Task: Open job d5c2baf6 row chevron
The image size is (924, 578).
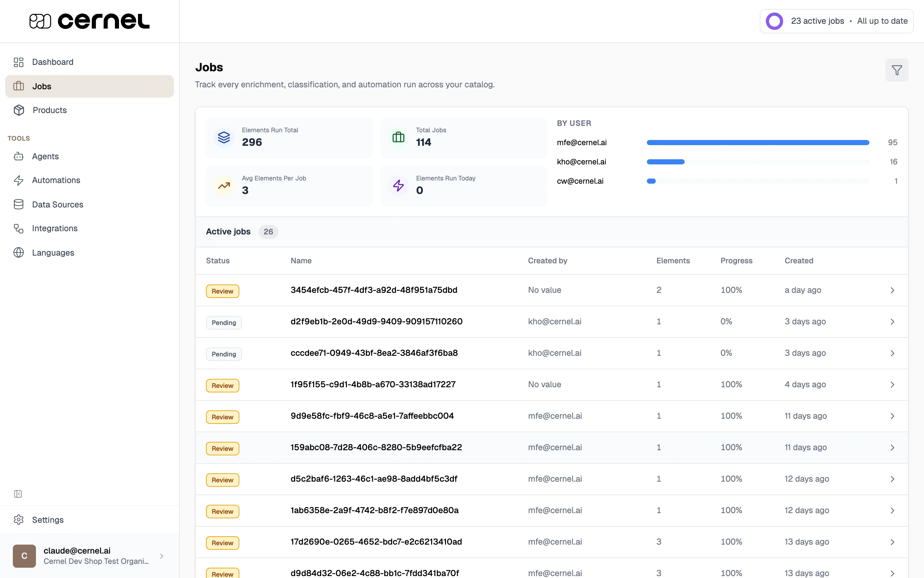Action: (x=892, y=479)
